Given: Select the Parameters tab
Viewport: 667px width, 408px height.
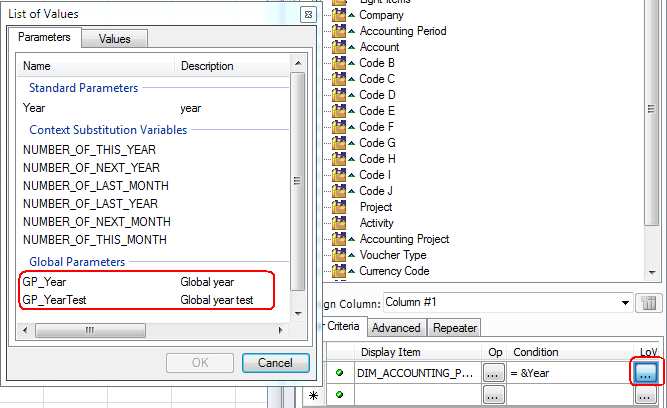Looking at the screenshot, I should [x=44, y=37].
